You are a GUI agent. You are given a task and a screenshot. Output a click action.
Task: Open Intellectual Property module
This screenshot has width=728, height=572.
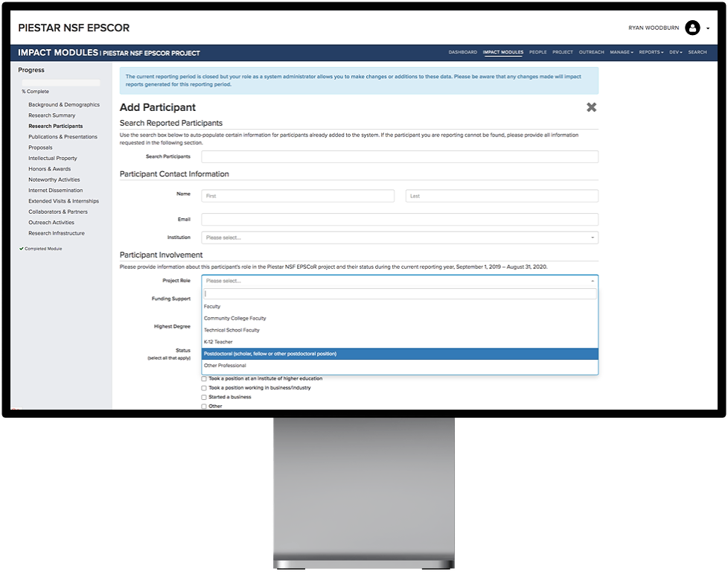[x=52, y=158]
